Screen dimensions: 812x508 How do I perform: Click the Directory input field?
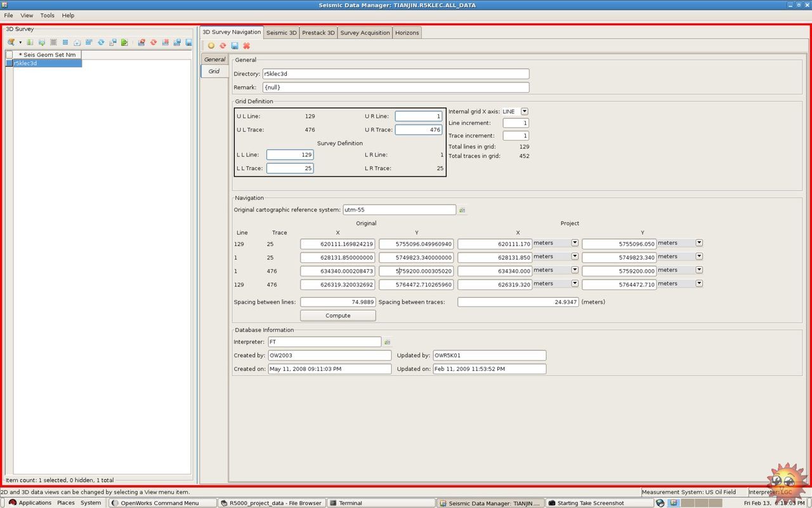click(396, 74)
